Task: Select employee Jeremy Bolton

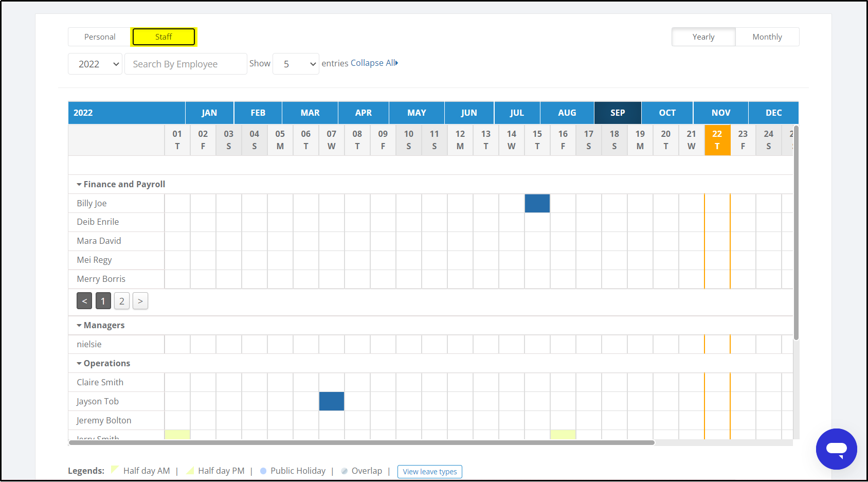Action: (104, 420)
